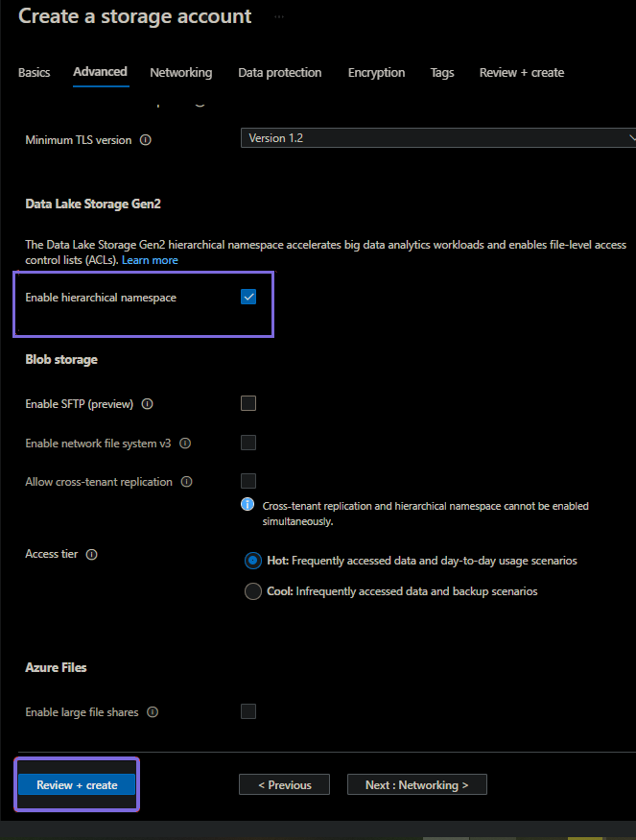636x840 pixels.
Task: Click the info icon beside Allow cross-tenant replication
Action: click(186, 482)
